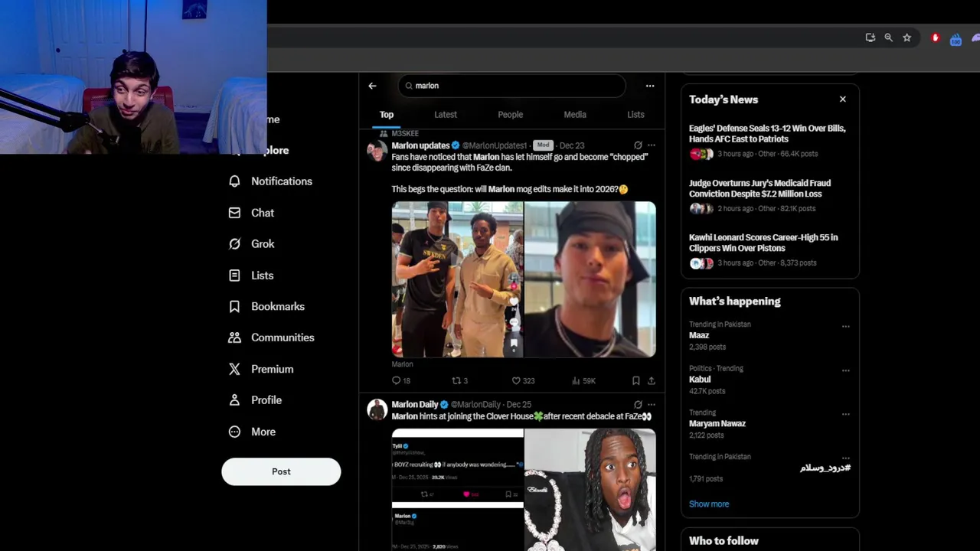Click Marlon Daily avatar
This screenshot has height=551, width=980.
pos(377,409)
